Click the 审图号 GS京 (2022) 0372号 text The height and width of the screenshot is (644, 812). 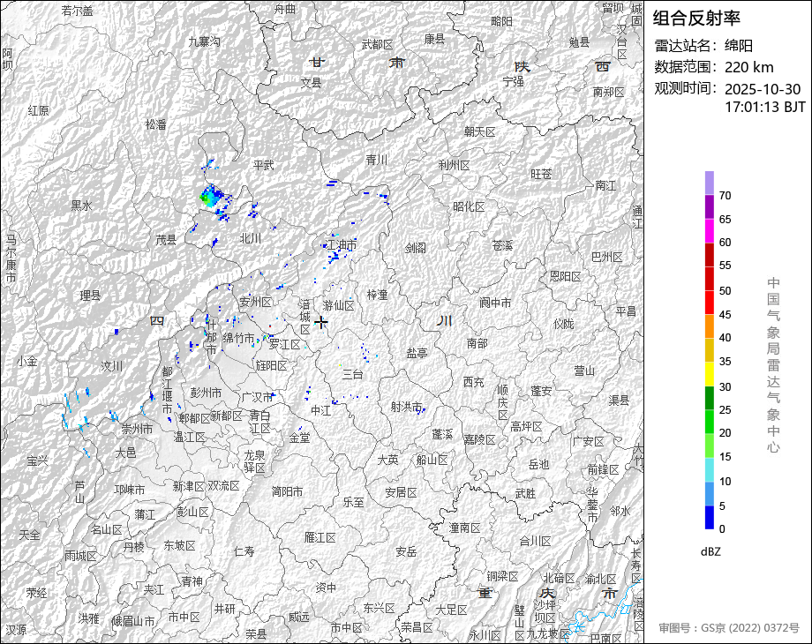point(729,628)
